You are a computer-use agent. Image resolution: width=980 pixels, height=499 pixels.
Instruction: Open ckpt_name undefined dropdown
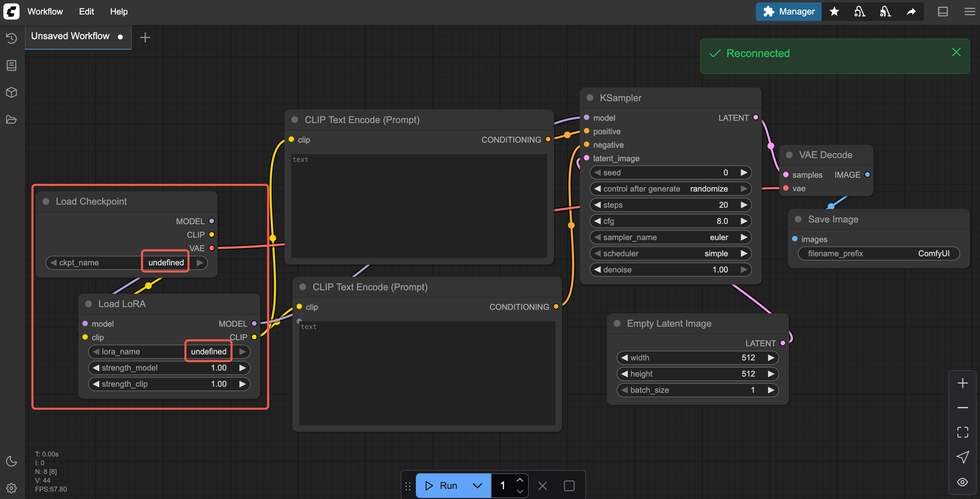coord(126,263)
